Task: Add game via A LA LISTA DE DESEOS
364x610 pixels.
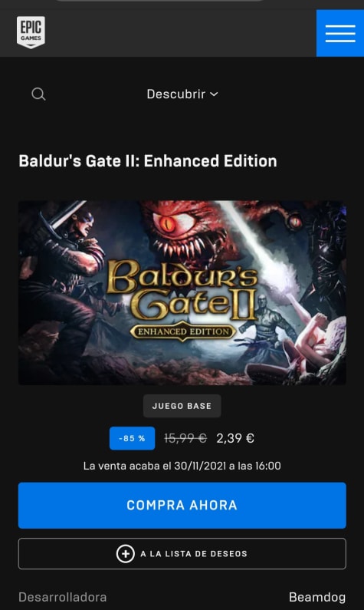Action: pos(182,553)
